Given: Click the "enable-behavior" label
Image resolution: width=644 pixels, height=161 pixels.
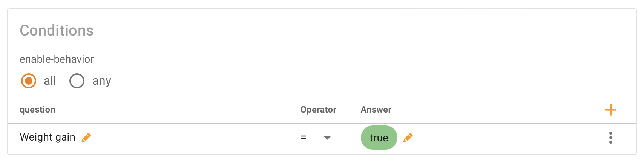Looking at the screenshot, I should [57, 59].
